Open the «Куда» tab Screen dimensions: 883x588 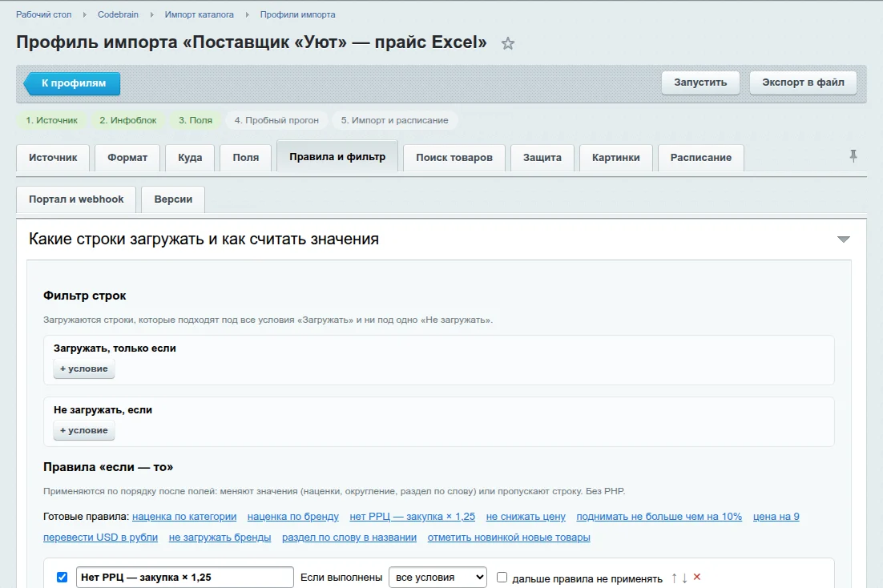[x=190, y=158]
